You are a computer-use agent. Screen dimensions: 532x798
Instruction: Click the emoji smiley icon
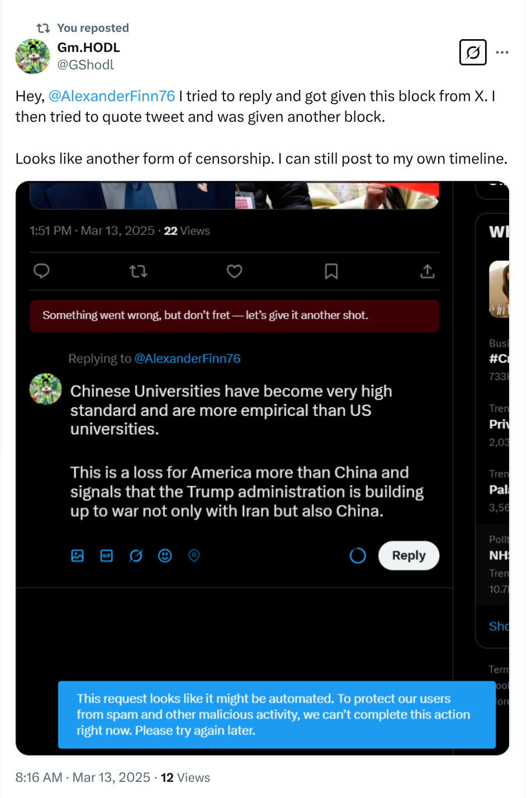165,555
